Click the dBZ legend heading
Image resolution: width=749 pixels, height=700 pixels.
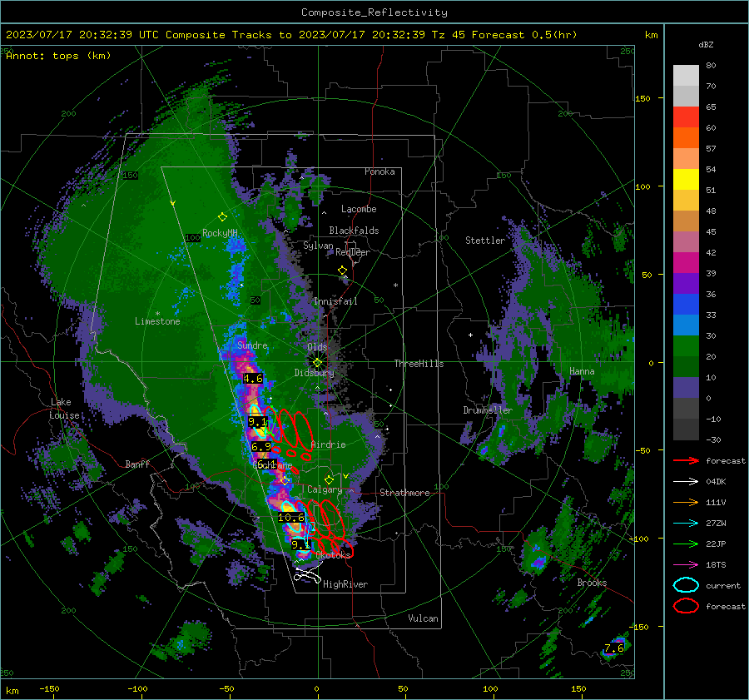pos(706,45)
